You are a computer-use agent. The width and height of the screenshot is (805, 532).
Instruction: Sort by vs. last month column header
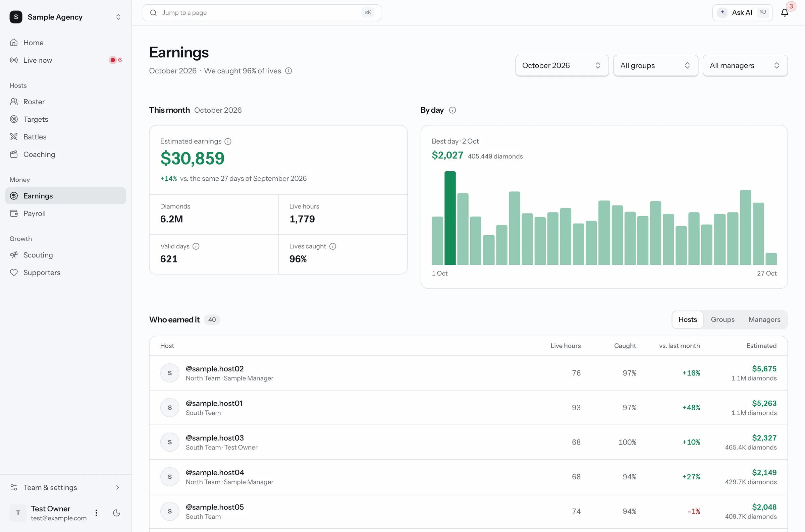[x=680, y=346]
